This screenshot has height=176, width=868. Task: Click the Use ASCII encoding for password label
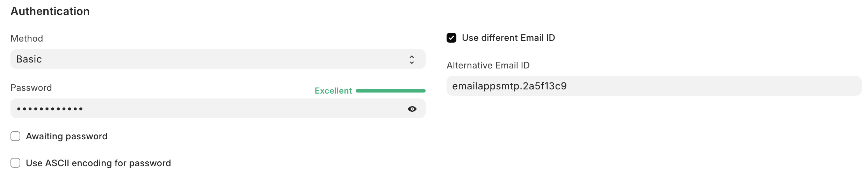[x=98, y=163]
